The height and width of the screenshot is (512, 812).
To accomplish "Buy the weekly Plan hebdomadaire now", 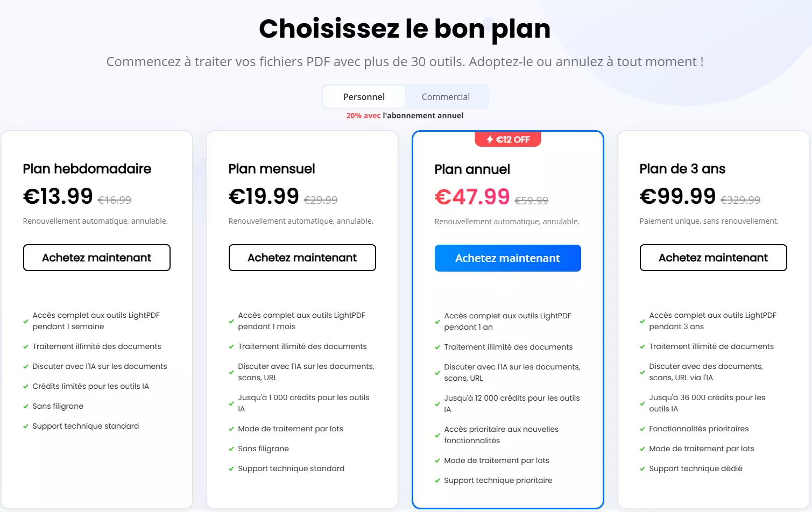I will pyautogui.click(x=97, y=258).
